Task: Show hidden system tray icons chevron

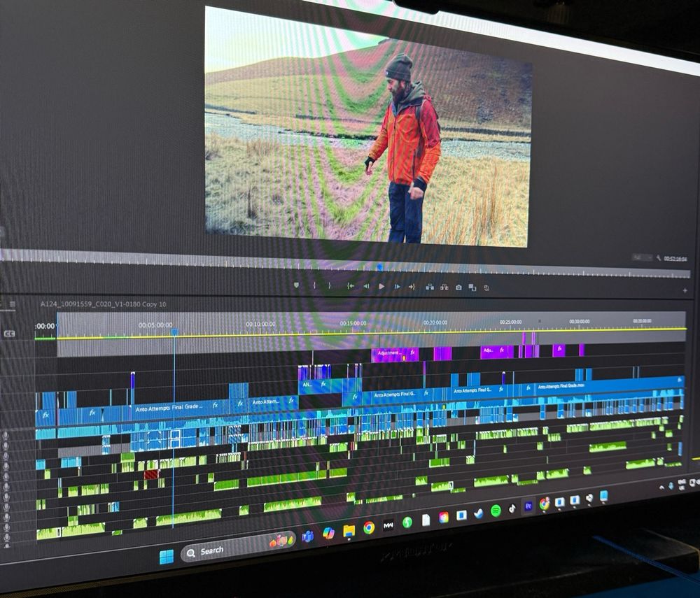Action: 662,487
